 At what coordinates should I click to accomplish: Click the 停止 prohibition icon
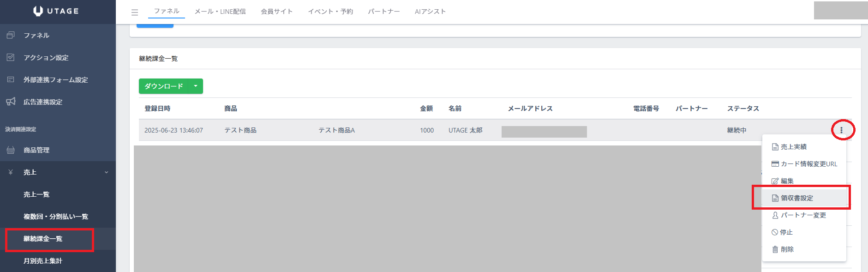775,232
